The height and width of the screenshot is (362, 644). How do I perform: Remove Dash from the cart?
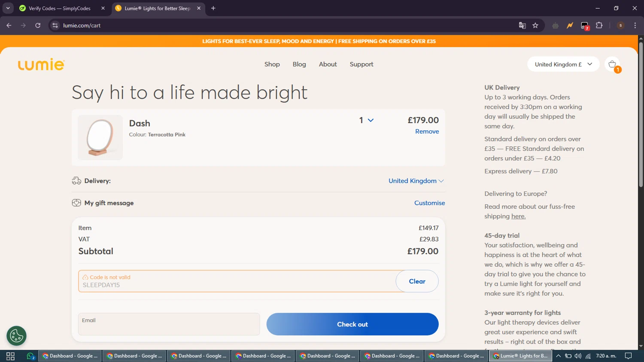pyautogui.click(x=427, y=131)
